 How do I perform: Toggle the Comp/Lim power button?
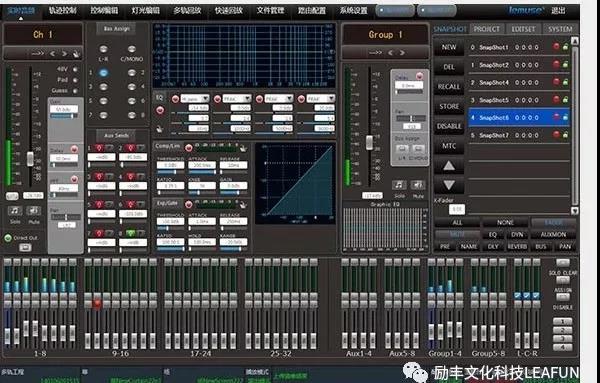pyautogui.click(x=188, y=148)
